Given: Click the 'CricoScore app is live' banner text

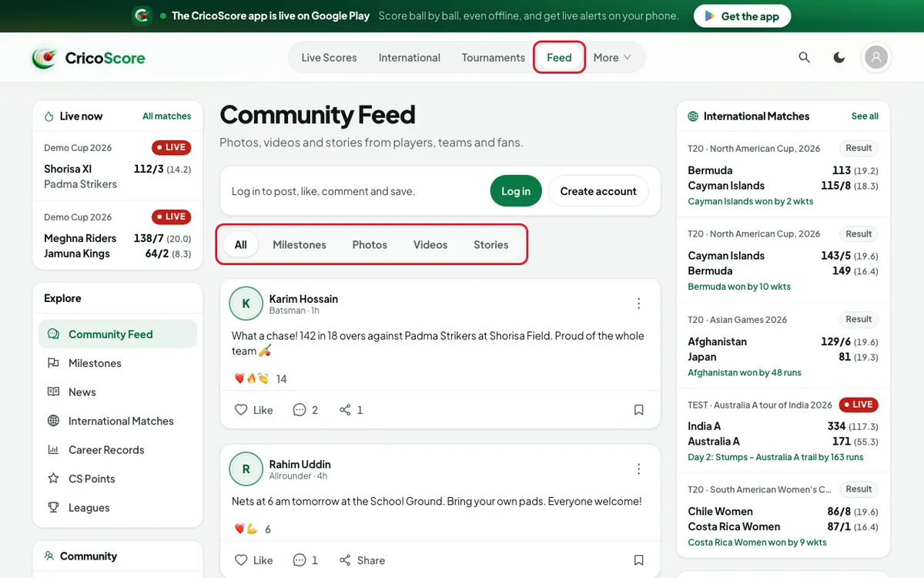Looking at the screenshot, I should coord(270,16).
